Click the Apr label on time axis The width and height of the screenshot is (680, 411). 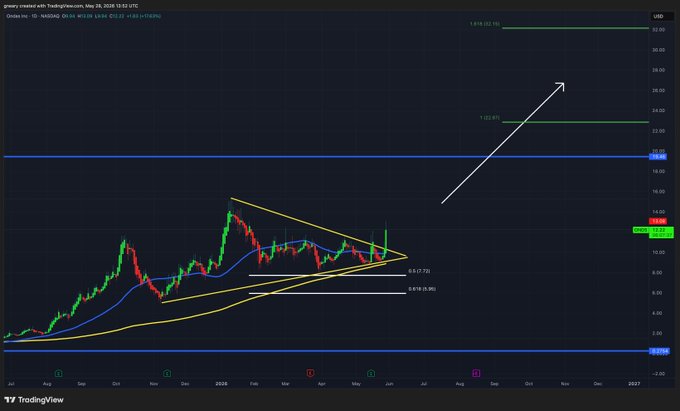321,384
